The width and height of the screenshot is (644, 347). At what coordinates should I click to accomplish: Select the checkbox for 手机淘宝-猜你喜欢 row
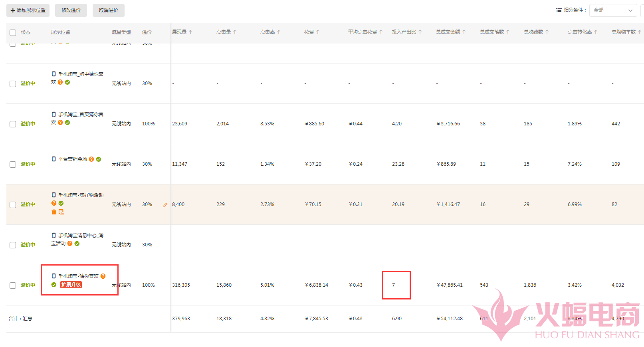[x=13, y=286]
